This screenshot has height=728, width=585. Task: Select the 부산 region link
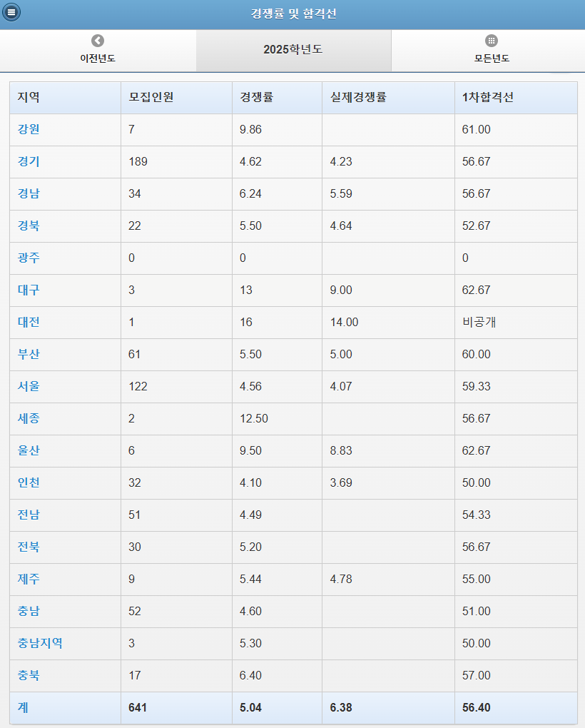29,355
